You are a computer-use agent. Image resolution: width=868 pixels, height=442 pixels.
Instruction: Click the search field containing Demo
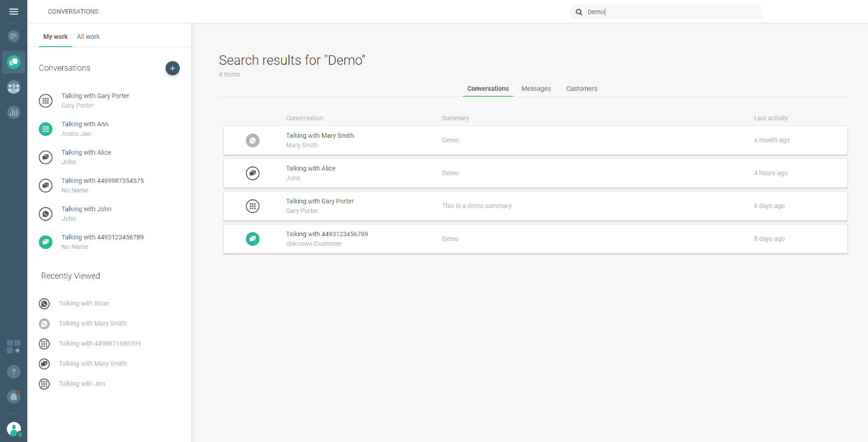(x=668, y=12)
